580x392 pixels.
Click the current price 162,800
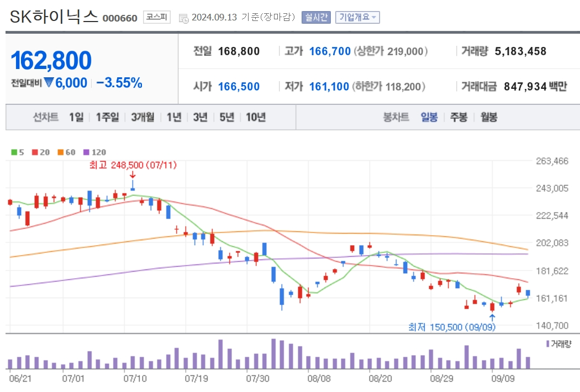pyautogui.click(x=51, y=61)
